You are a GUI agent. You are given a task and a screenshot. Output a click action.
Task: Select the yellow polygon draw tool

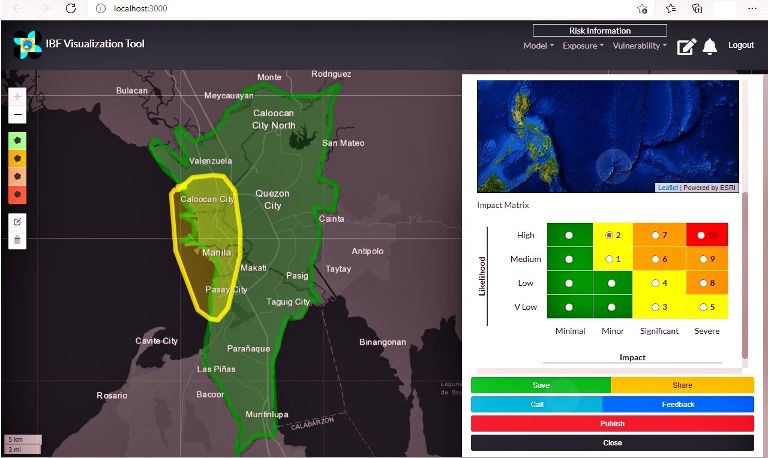coord(18,158)
